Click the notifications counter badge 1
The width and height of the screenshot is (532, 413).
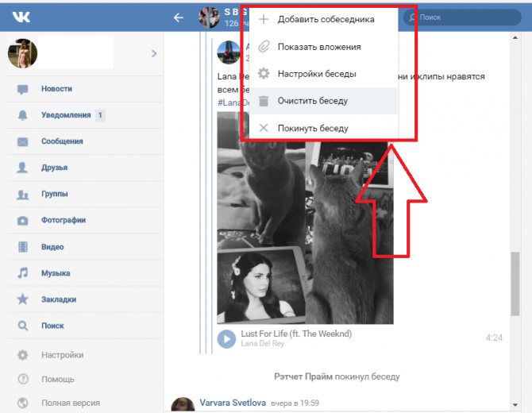coord(100,115)
